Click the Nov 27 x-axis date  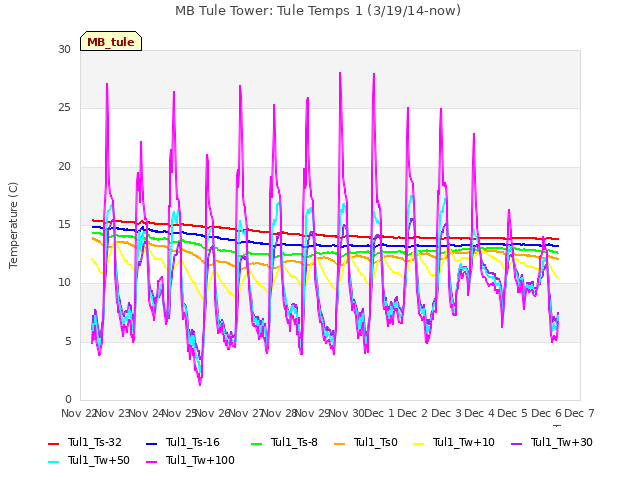click(246, 413)
